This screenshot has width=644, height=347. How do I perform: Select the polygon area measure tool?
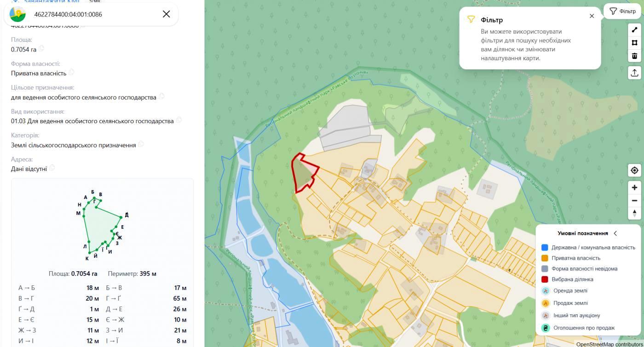coord(634,43)
